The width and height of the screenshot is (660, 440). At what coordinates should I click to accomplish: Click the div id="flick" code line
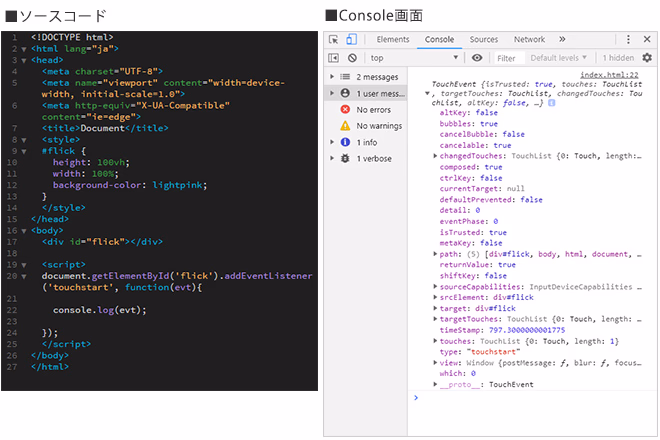102,242
